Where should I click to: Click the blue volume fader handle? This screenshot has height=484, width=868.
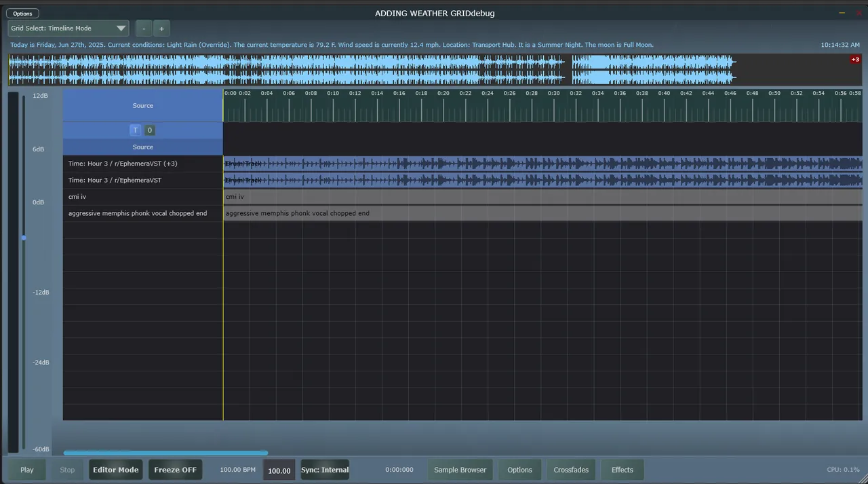tap(24, 238)
